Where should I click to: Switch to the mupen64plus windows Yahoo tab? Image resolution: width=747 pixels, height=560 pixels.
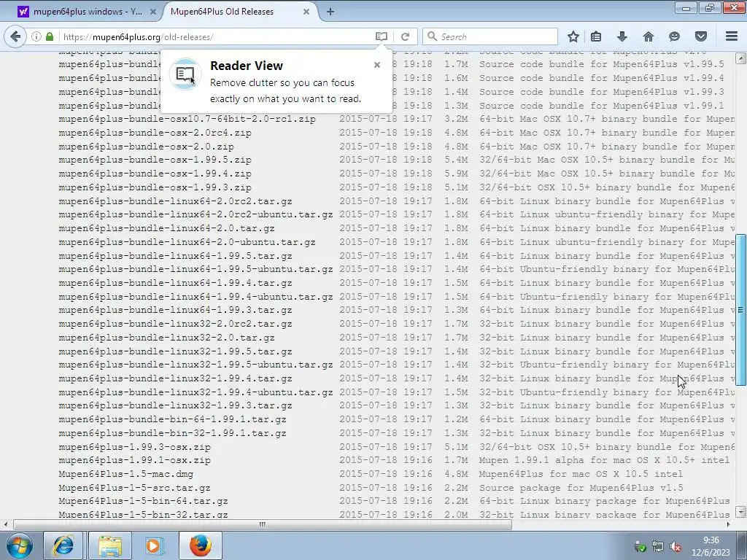87,12
